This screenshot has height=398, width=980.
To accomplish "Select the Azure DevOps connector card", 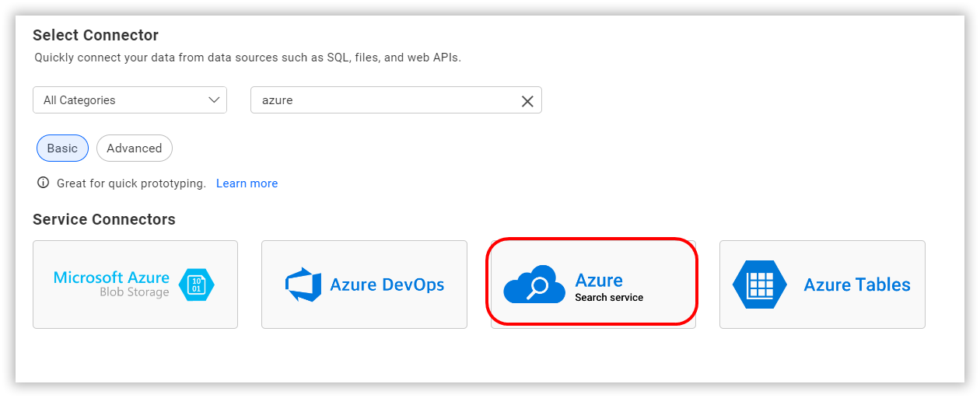I will (364, 285).
